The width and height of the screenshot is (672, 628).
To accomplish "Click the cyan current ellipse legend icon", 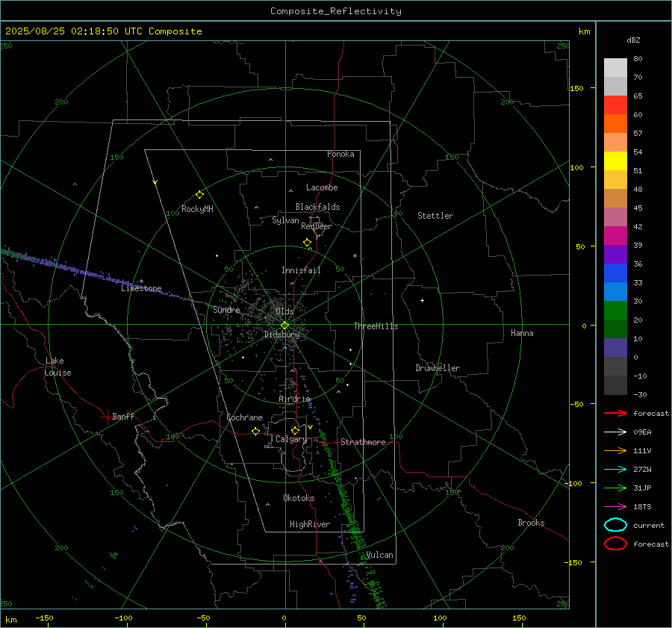I will [615, 525].
